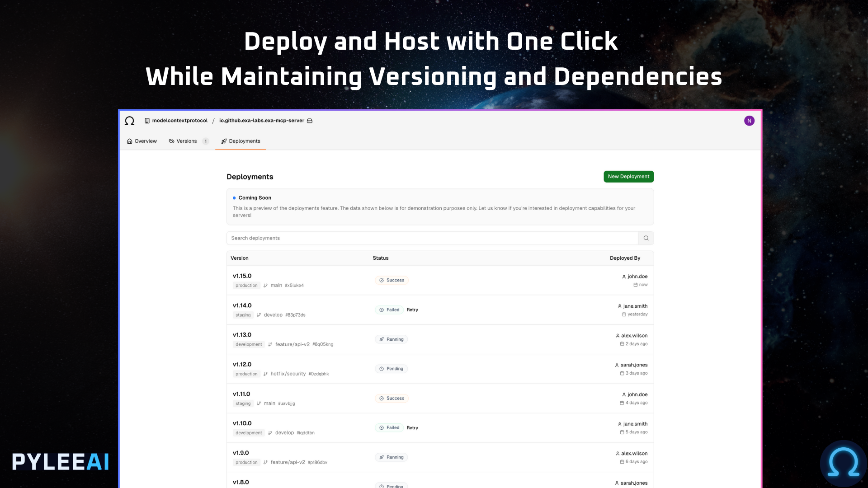Screen dimensions: 868x488
Task: Click the 'development' tag under v1.13.0
Action: pyautogui.click(x=249, y=344)
